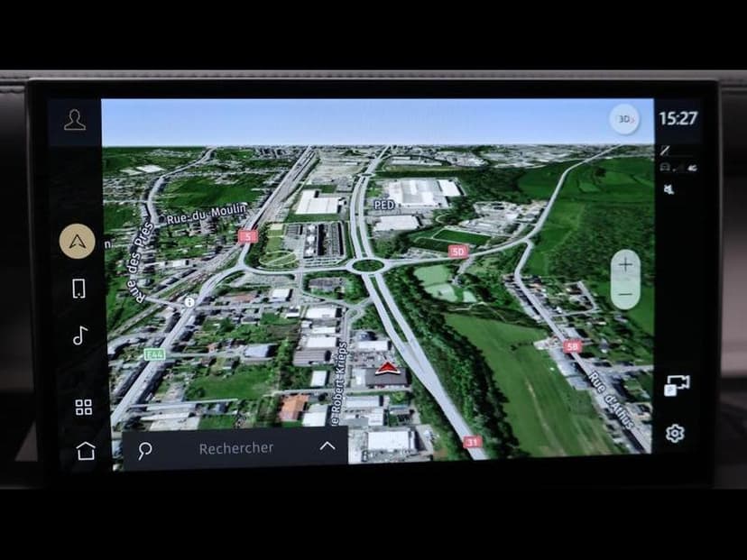Tap the muted speaker icon
The height and width of the screenshot is (560, 747).
click(x=669, y=189)
